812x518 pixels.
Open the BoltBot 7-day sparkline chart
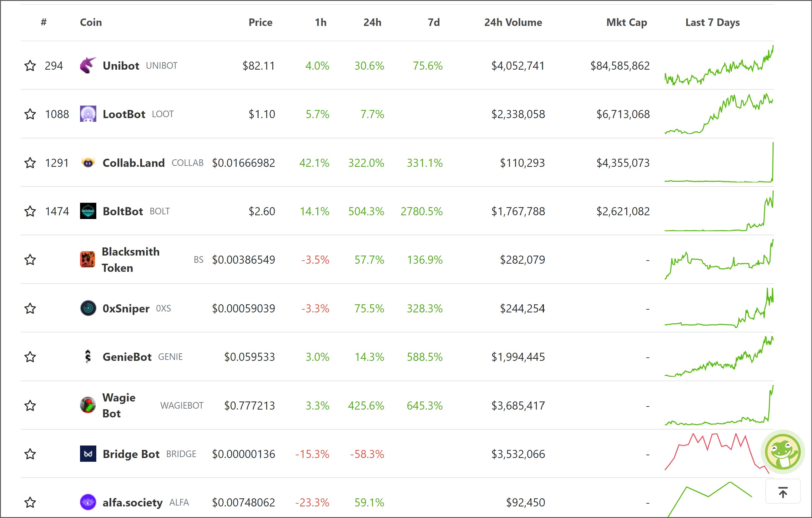click(x=719, y=211)
